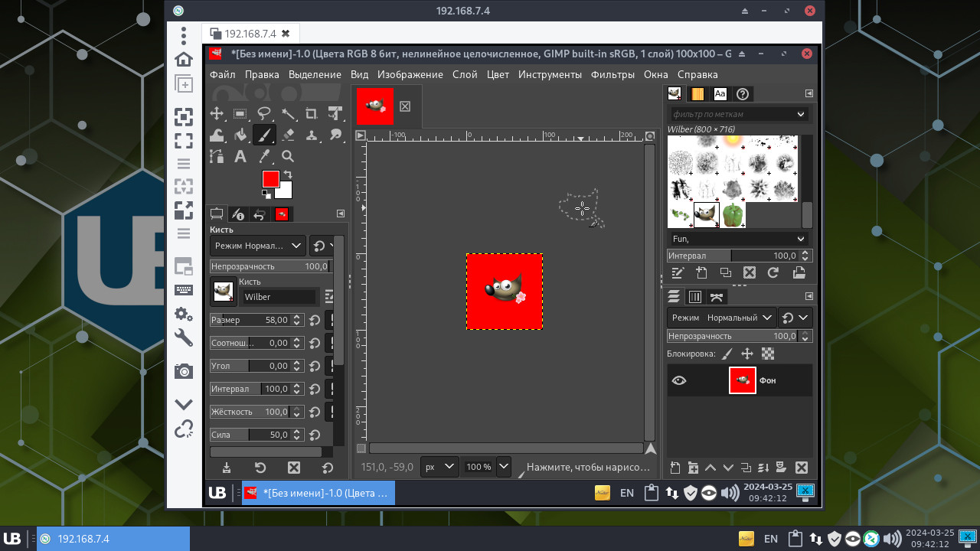Select the Smudge tool
This screenshot has width=980, height=551.
point(335,135)
